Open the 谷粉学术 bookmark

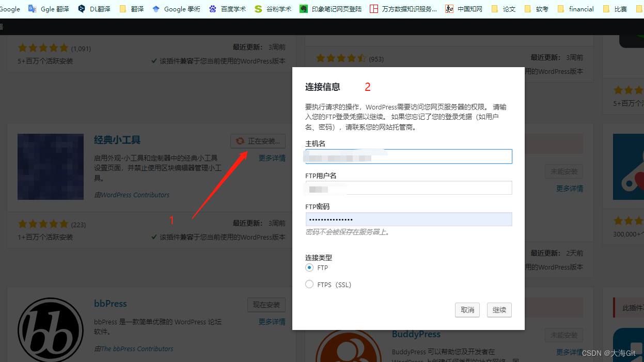[273, 9]
